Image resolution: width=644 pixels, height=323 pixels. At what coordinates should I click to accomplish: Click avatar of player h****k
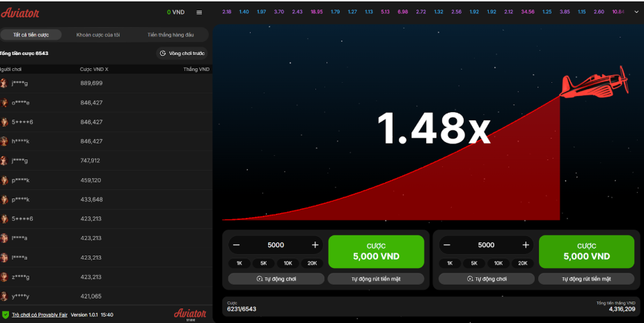tap(4, 141)
